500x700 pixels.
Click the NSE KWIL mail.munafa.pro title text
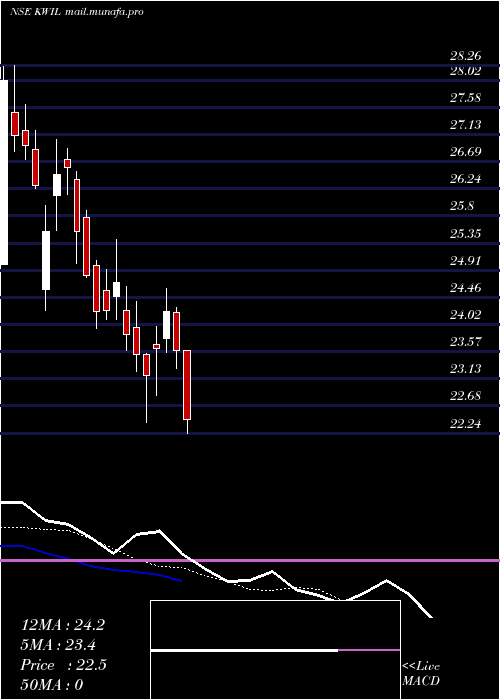click(76, 12)
